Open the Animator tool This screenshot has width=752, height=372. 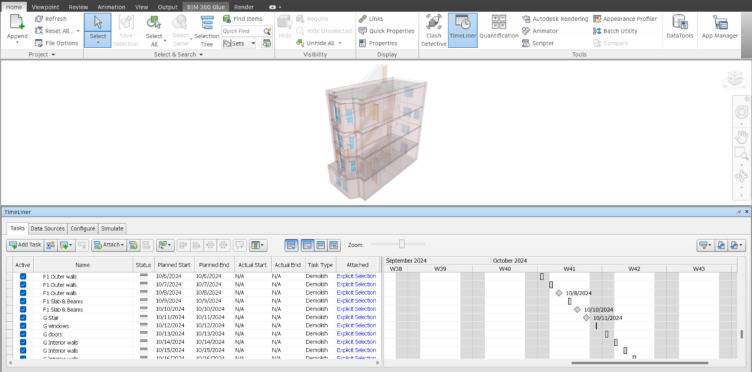540,31
